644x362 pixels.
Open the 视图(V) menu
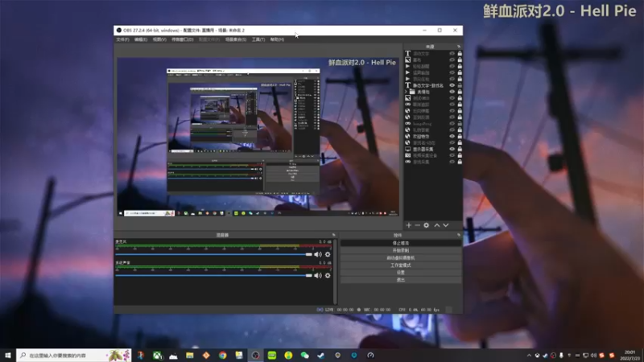[159, 39]
